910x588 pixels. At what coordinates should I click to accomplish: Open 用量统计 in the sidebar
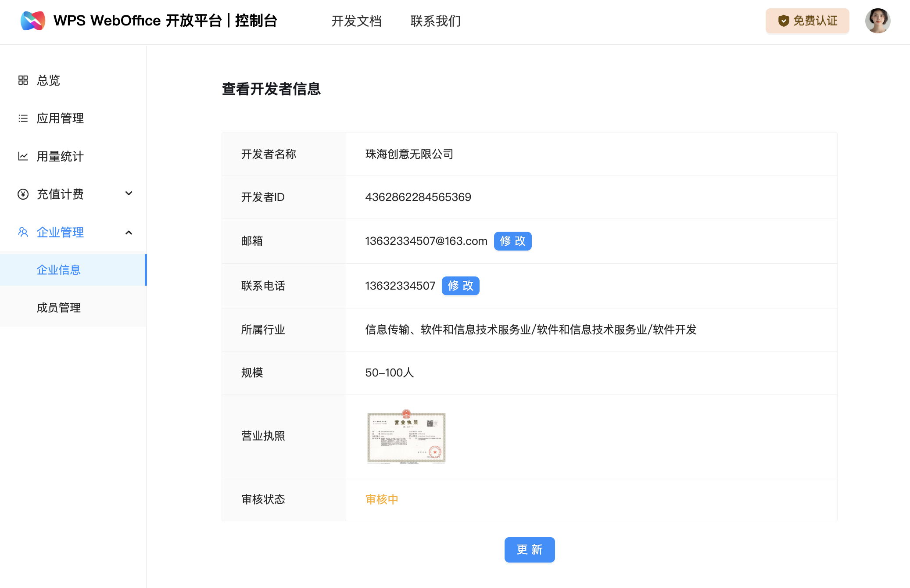60,156
